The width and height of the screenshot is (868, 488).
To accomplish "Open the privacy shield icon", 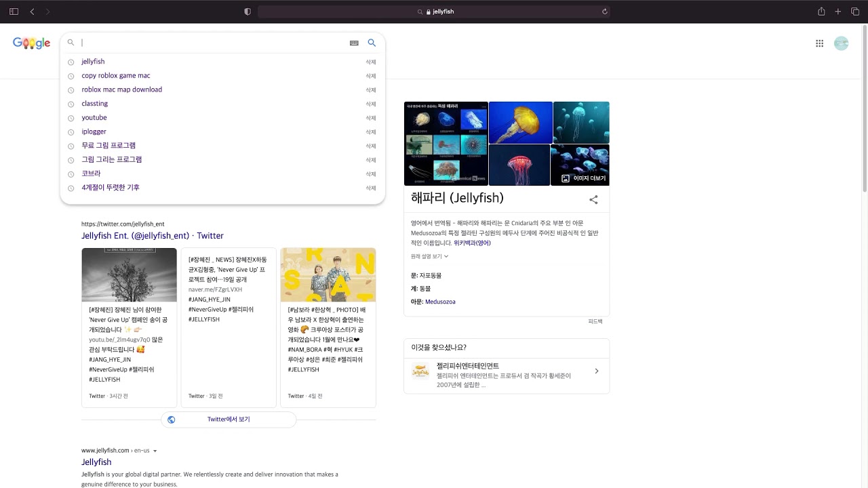I will [x=247, y=12].
